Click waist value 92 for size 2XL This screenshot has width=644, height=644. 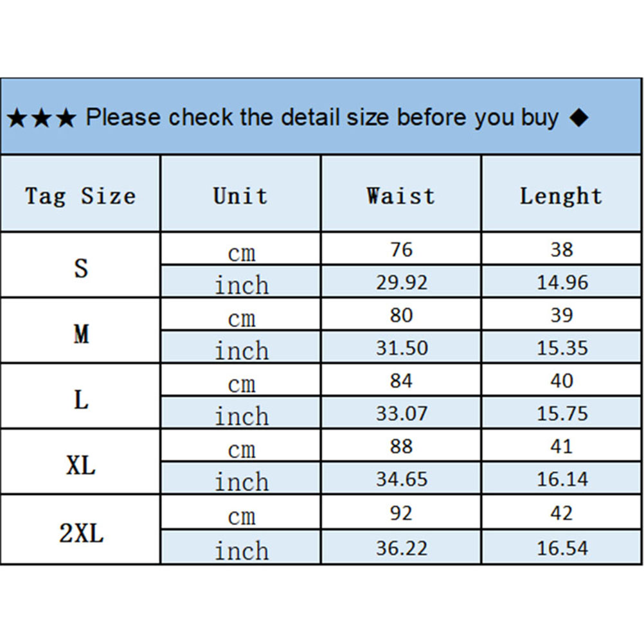pos(401,513)
